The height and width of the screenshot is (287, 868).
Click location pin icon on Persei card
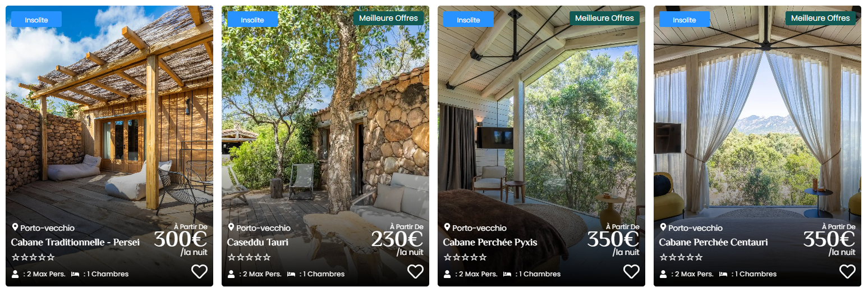[15, 227]
